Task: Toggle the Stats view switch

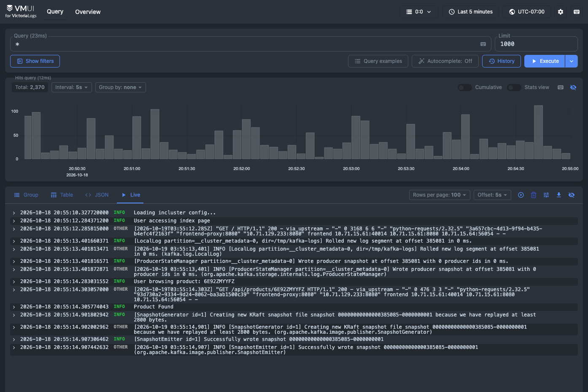Action: (514, 87)
